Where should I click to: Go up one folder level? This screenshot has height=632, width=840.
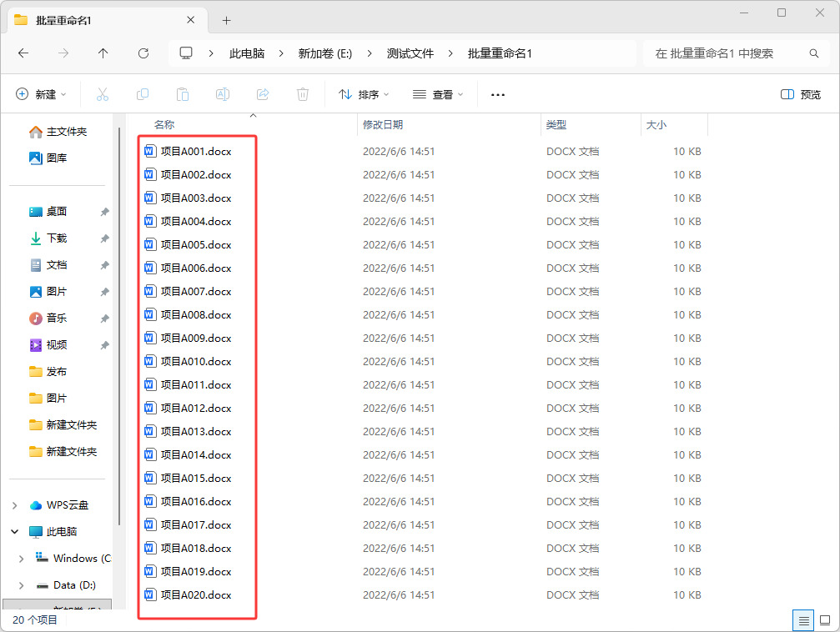point(103,53)
